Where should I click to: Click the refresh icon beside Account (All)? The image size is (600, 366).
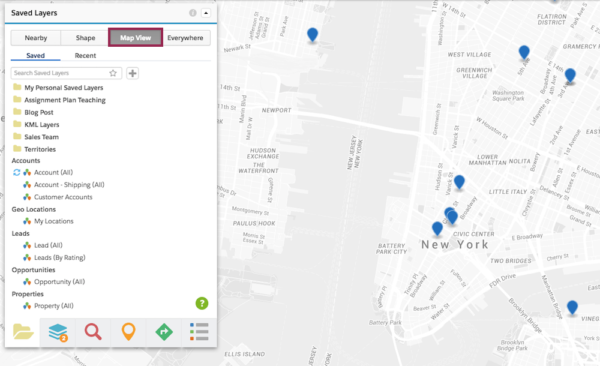click(16, 172)
